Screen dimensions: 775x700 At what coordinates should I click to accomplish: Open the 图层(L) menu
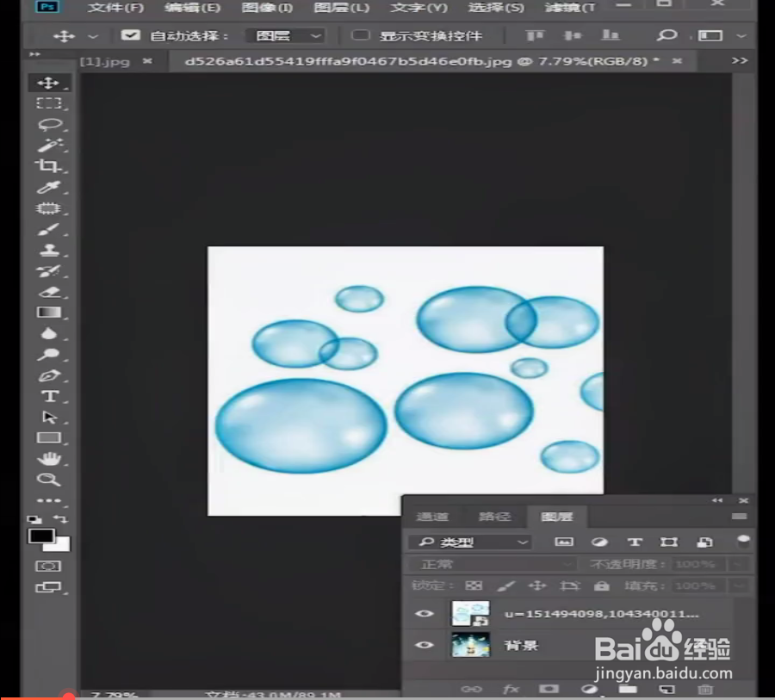pyautogui.click(x=342, y=8)
